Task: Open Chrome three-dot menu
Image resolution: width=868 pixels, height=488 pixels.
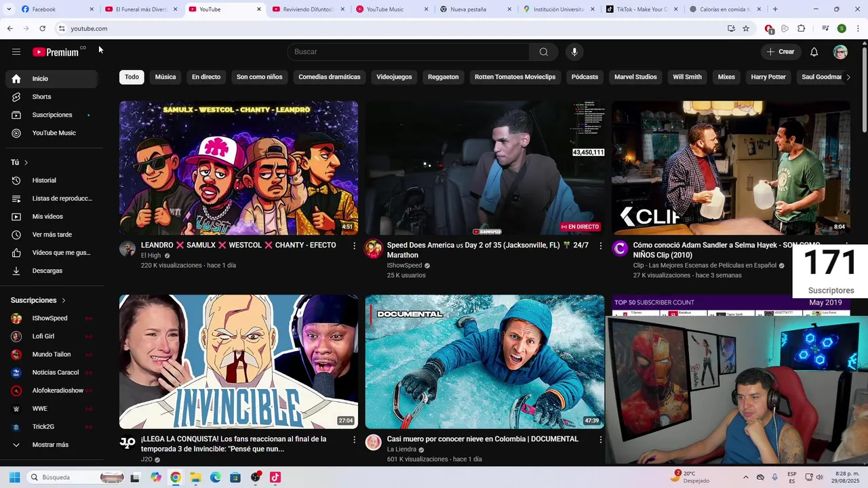Action: pos(859,28)
